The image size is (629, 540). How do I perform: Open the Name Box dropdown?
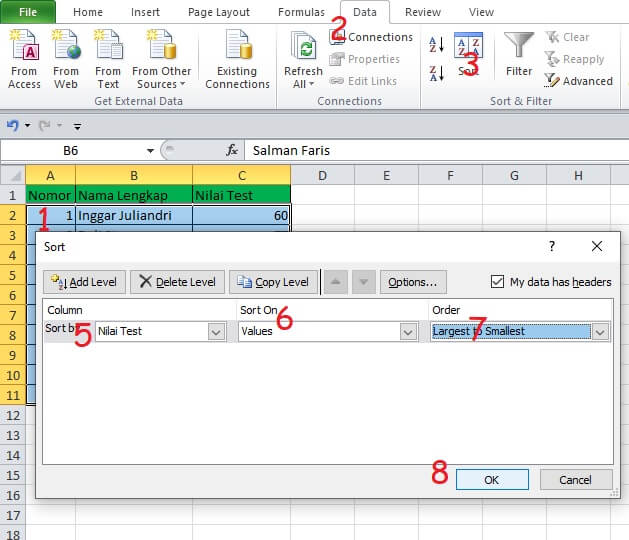150,151
